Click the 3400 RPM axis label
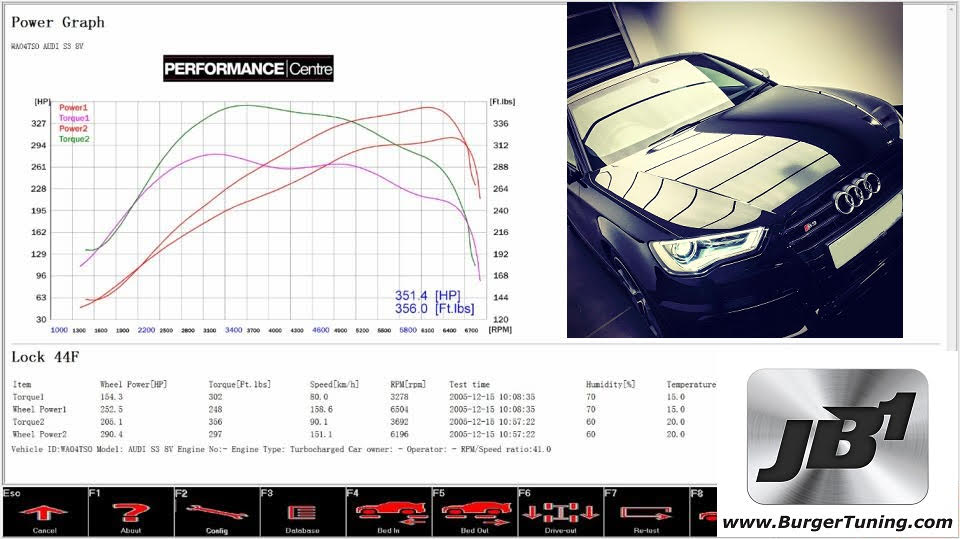The height and width of the screenshot is (539, 960). [x=233, y=330]
